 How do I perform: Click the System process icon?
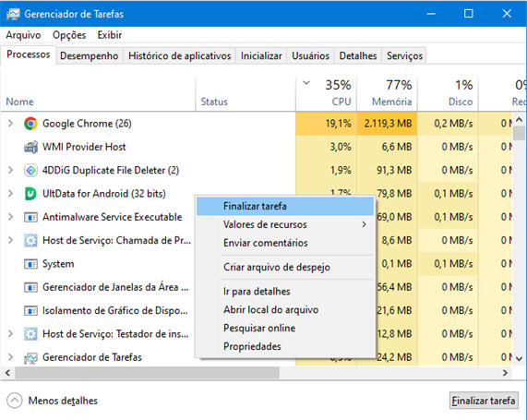[30, 264]
